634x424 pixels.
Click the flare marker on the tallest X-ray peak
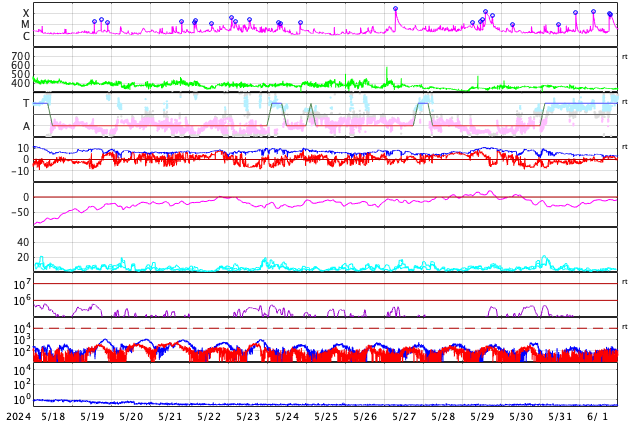395,8
